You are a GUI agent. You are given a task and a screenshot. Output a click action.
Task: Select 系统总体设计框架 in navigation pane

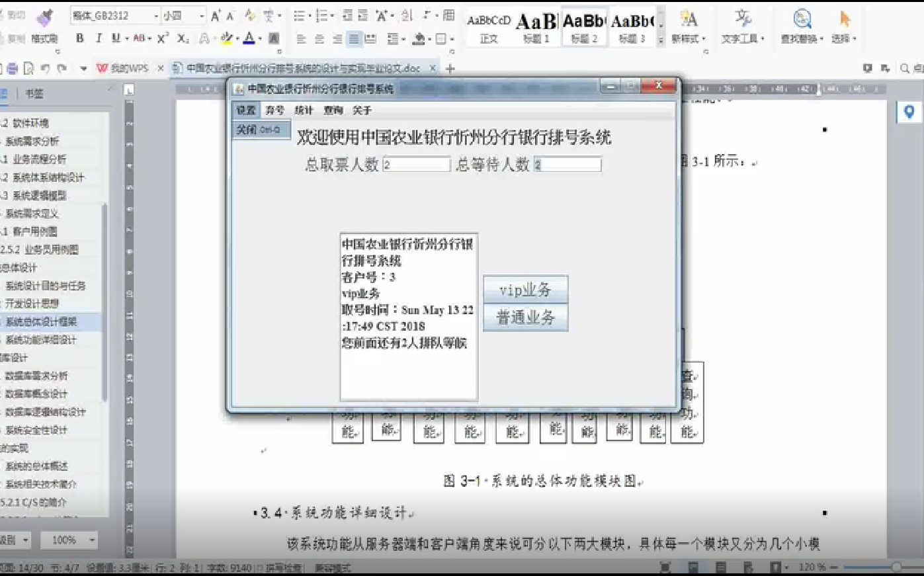(x=42, y=322)
